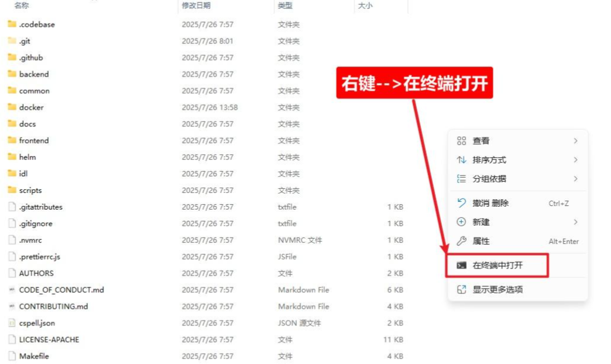Click the expand icon beside 显示更多选项
Screen dimensions: 611x364
click(461, 290)
